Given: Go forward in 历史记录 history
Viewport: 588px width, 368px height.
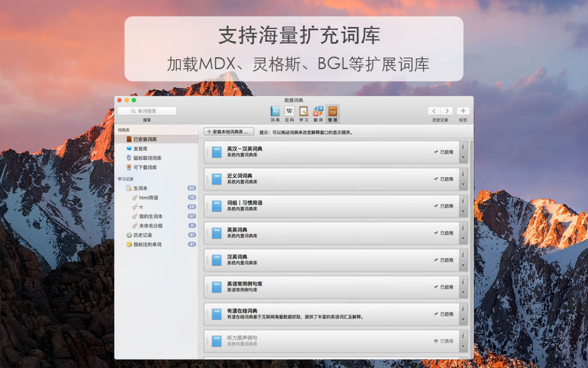Looking at the screenshot, I should [446, 111].
